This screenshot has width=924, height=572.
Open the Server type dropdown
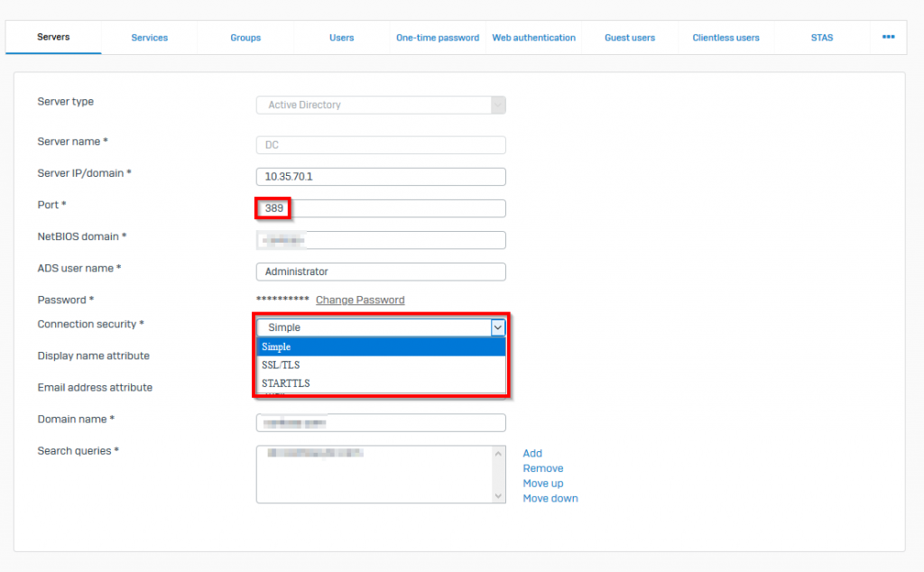click(381, 105)
